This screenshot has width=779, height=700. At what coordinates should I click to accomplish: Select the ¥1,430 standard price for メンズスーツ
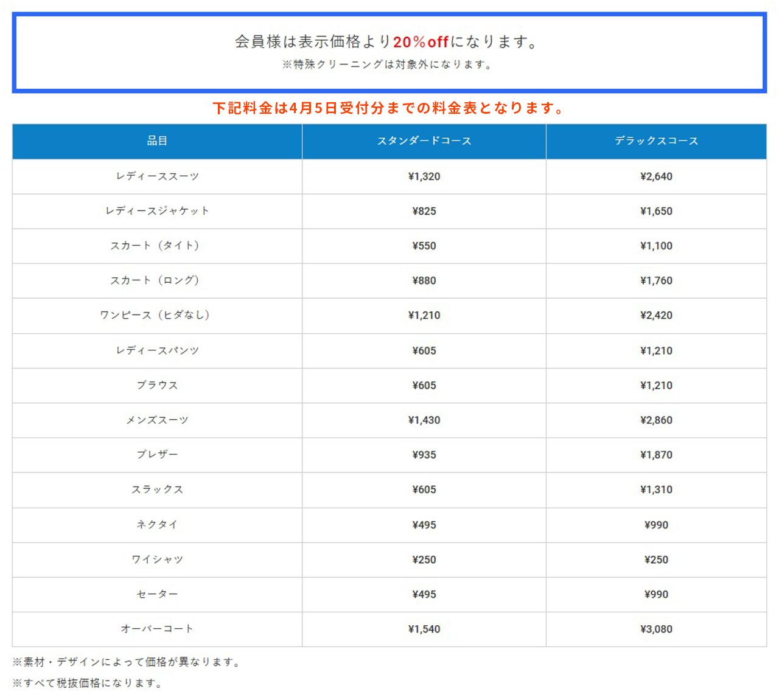[424, 420]
